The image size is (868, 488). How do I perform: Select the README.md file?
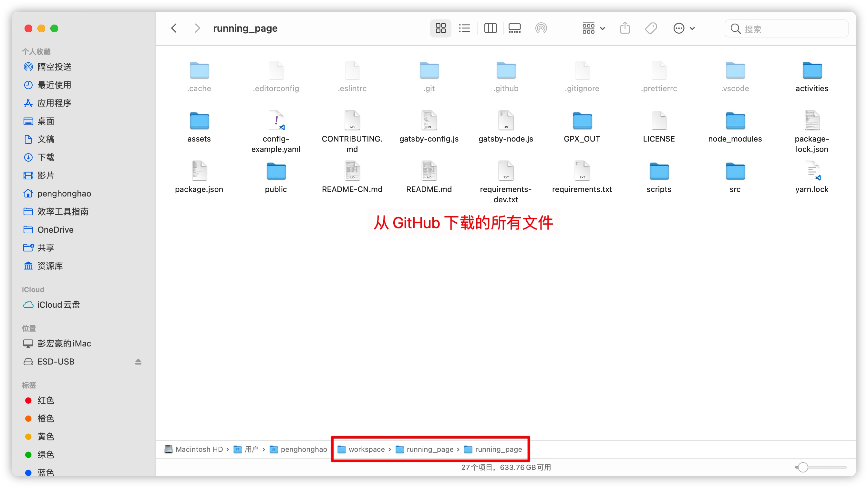(429, 172)
